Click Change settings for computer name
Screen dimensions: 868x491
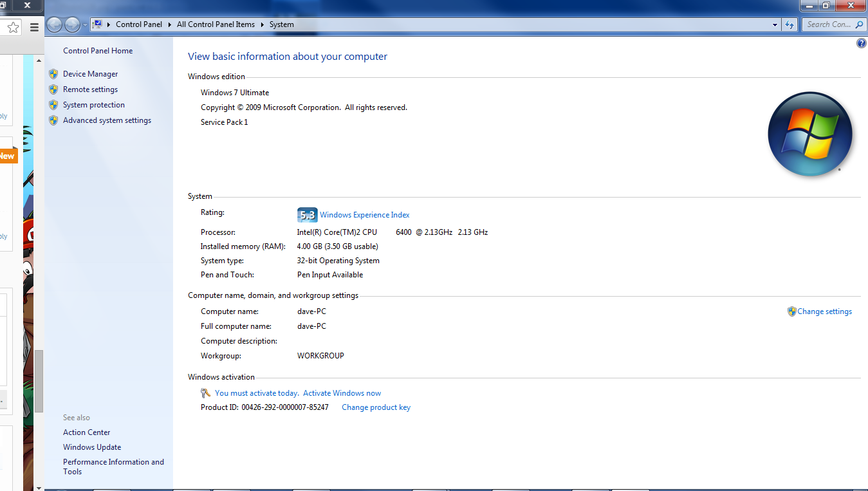(x=824, y=311)
